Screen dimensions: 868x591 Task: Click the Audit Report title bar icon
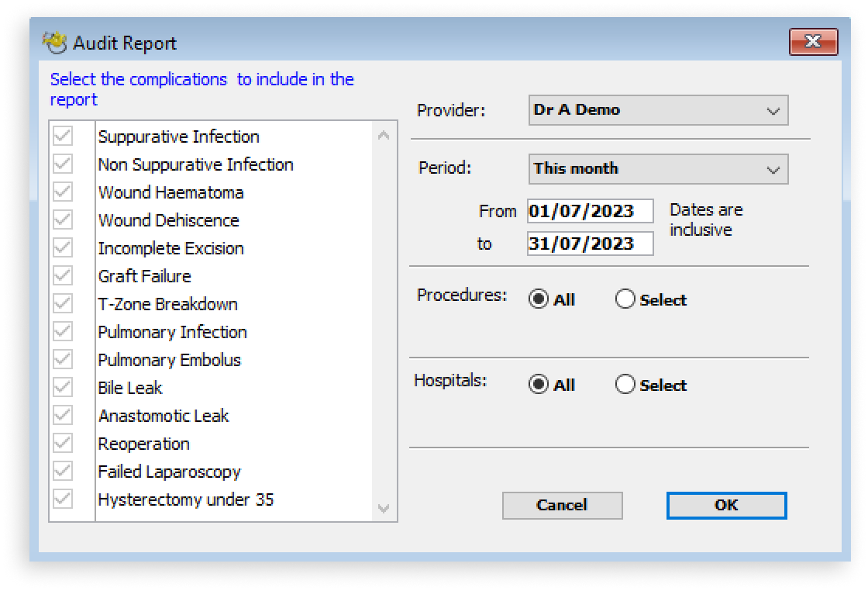(53, 42)
